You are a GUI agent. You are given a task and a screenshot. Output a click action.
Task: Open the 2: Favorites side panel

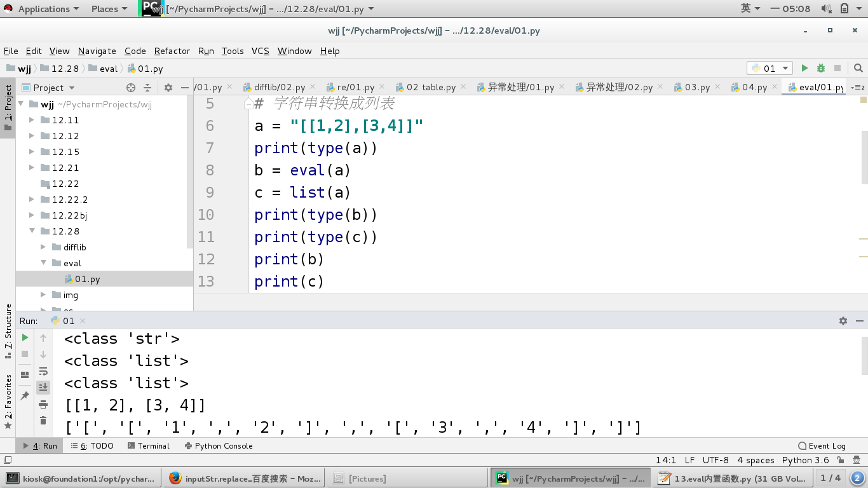click(8, 402)
